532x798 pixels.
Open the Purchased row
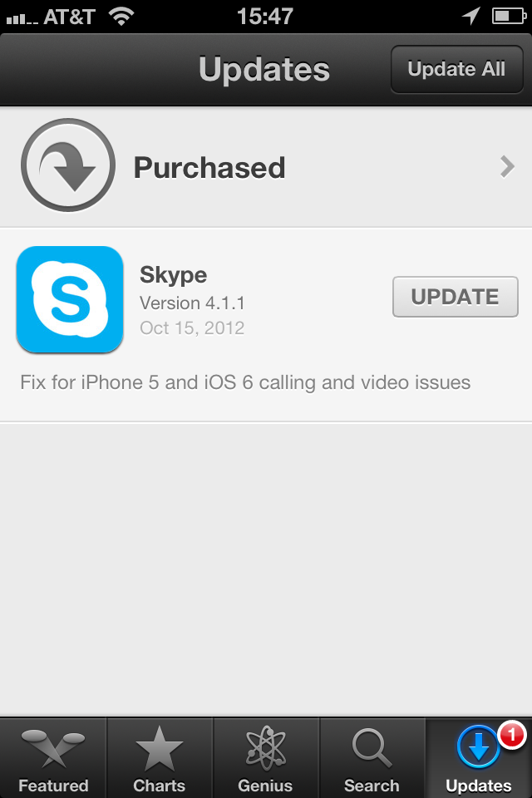click(266, 166)
